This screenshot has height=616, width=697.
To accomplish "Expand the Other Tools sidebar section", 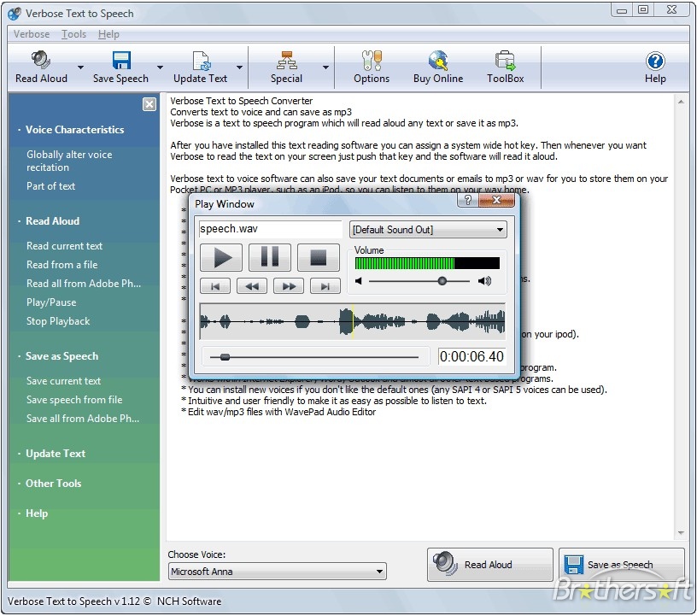I will (53, 484).
